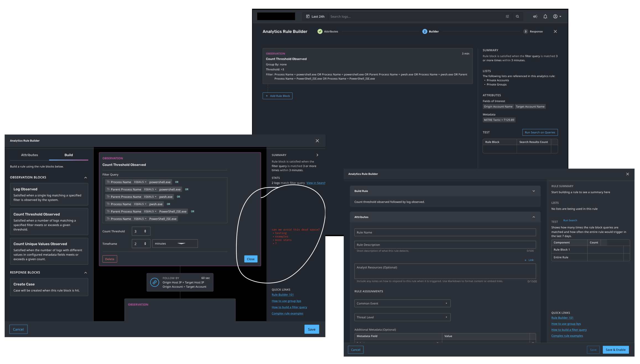640x364 pixels.
Task: Go to the Attributes step label
Action: point(331,32)
